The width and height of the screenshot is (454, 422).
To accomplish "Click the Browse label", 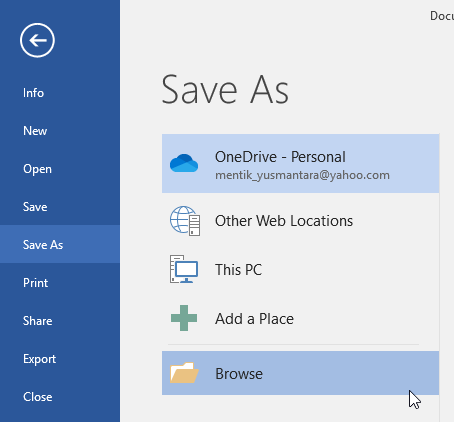I will [239, 374].
